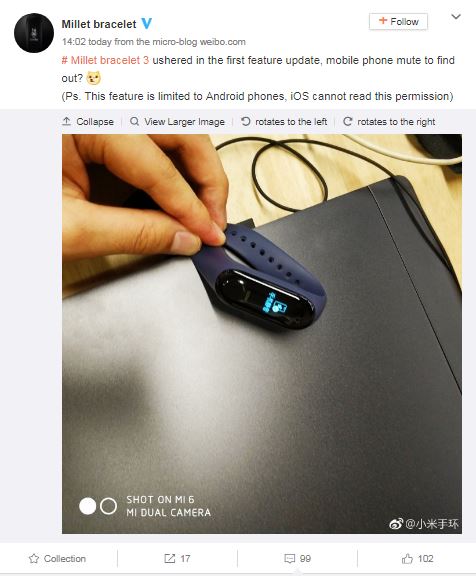The image size is (476, 576).
Task: Click the blue verified V badge
Action: pos(147,24)
